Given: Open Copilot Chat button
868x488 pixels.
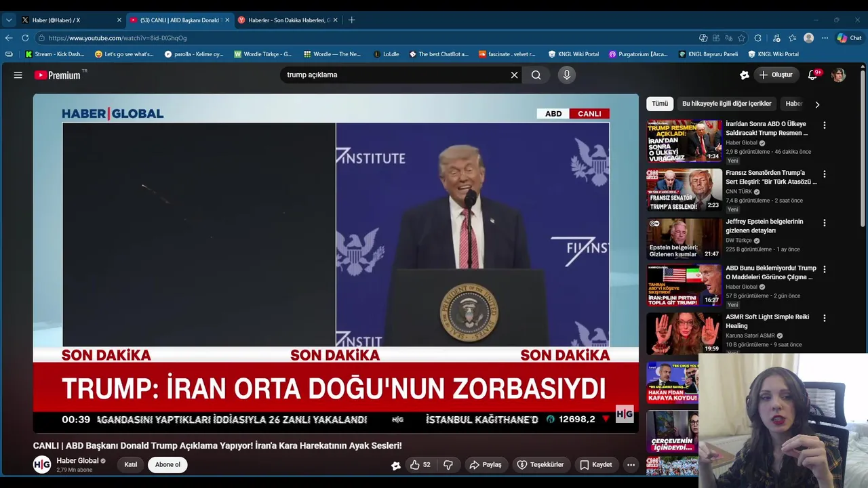Looking at the screenshot, I should click(x=849, y=38).
